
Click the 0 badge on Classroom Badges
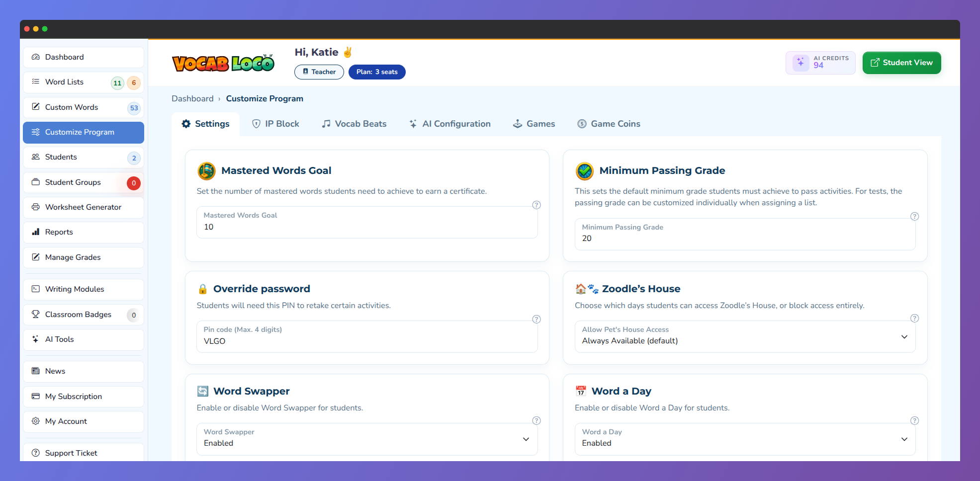coord(134,315)
